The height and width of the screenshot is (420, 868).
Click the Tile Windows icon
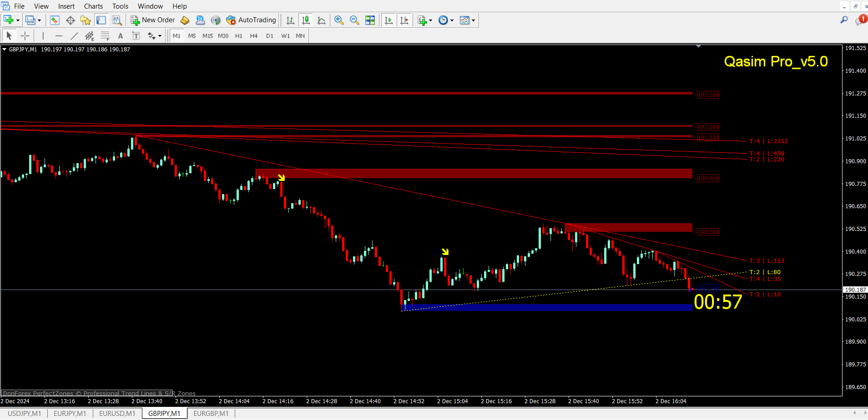click(x=370, y=20)
